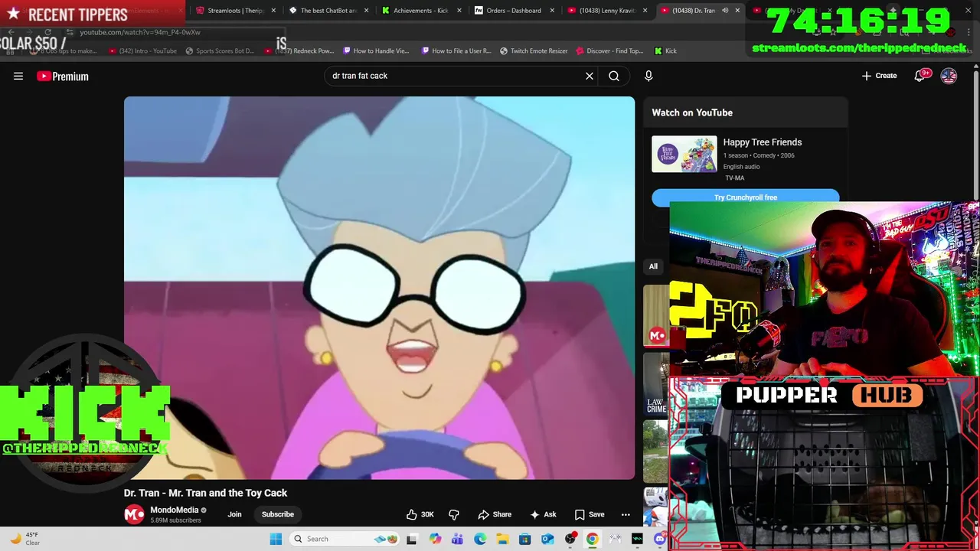Click the taskbar Search box

345,539
